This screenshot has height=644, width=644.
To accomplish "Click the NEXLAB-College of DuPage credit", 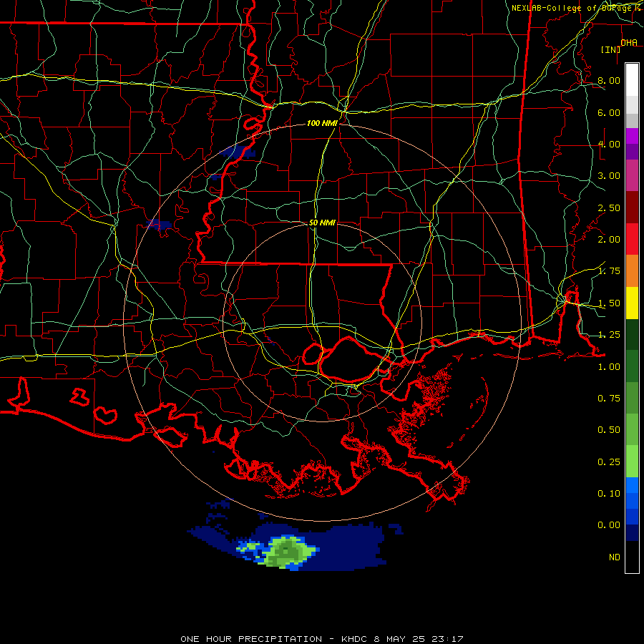I will click(571, 8).
